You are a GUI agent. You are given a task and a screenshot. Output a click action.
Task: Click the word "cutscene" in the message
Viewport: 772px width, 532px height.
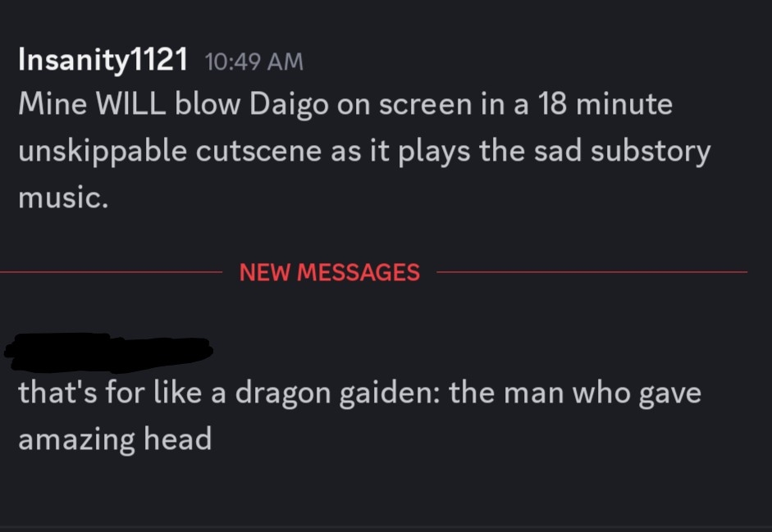[258, 152]
